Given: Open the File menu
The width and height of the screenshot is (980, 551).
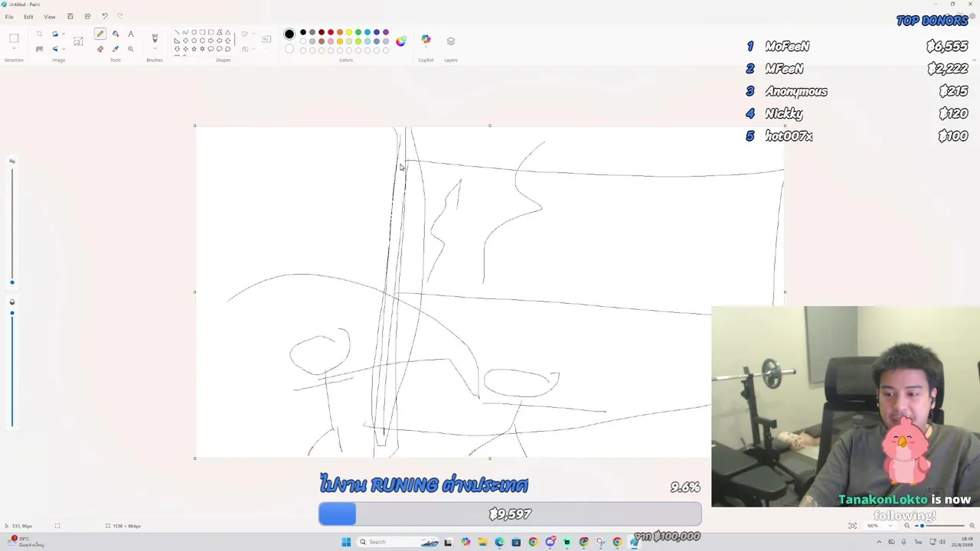Looking at the screenshot, I should pos(9,17).
